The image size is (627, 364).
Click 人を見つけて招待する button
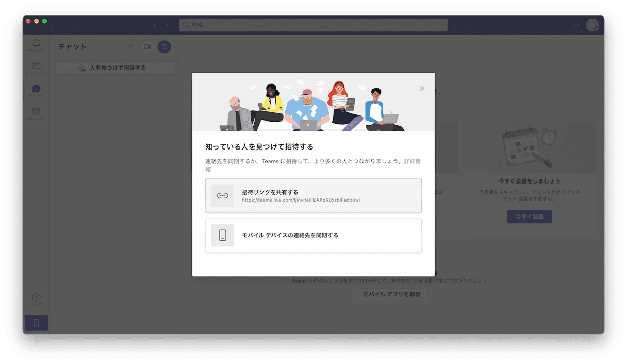coord(114,68)
